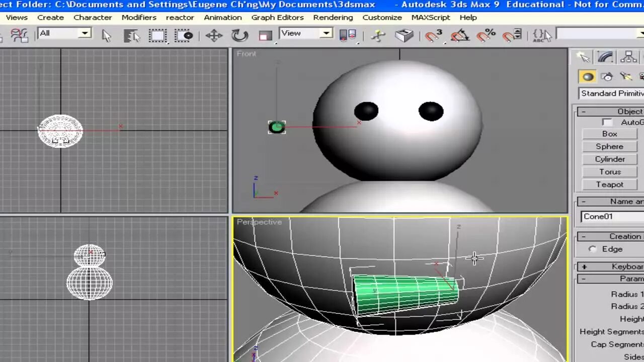
Task: Toggle Percent Snap icon
Action: (x=486, y=35)
